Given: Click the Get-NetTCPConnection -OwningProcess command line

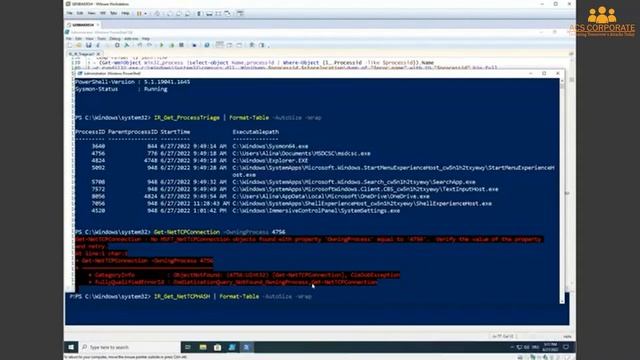Looking at the screenshot, I should (x=180, y=232).
